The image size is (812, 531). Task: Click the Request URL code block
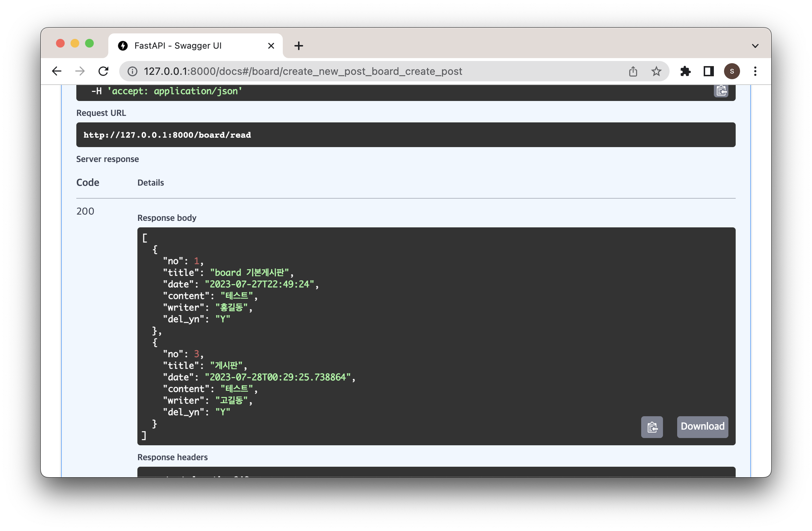(405, 135)
